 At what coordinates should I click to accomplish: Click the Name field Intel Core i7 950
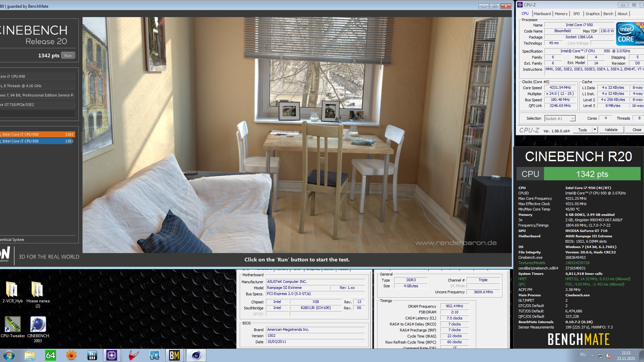[x=579, y=25]
